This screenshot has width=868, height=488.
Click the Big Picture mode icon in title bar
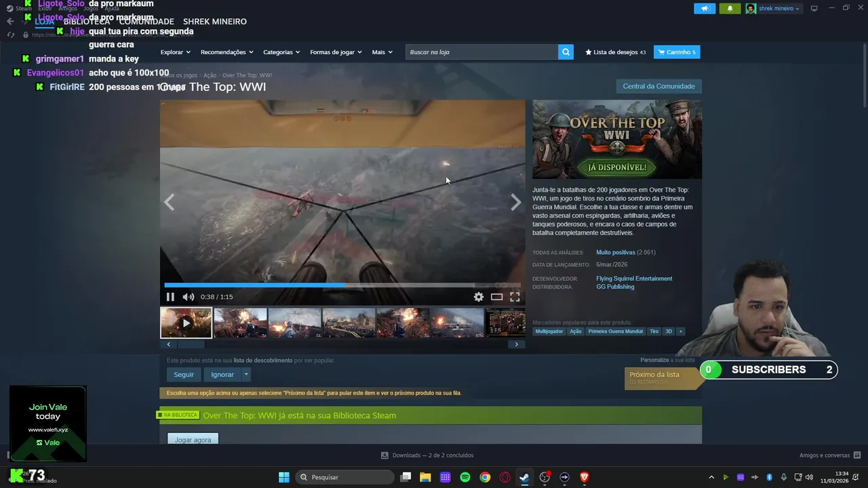click(x=814, y=8)
